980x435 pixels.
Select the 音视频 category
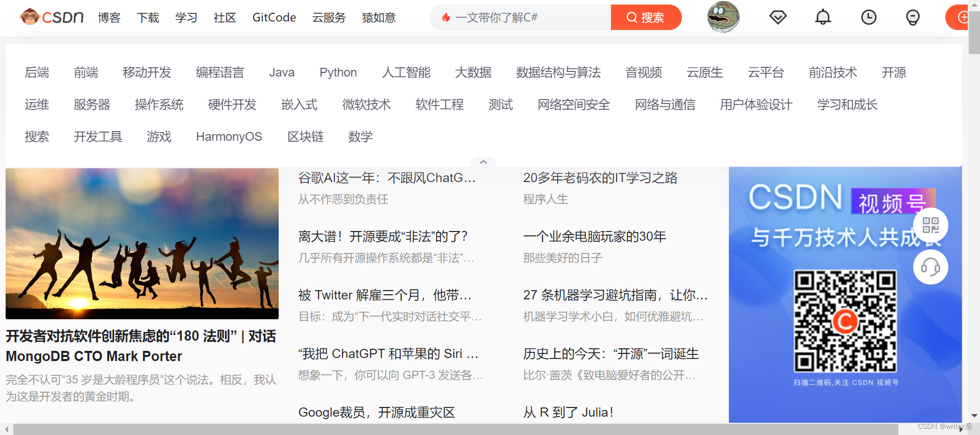(x=644, y=72)
